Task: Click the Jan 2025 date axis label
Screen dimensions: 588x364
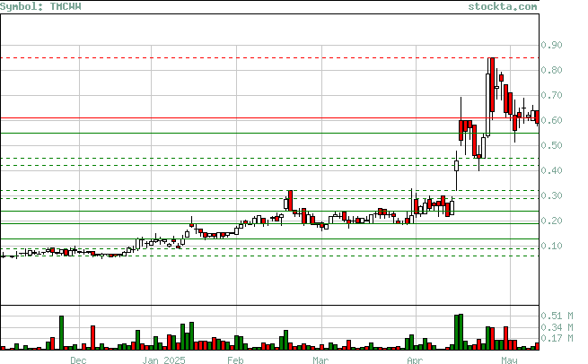Action: click(164, 360)
